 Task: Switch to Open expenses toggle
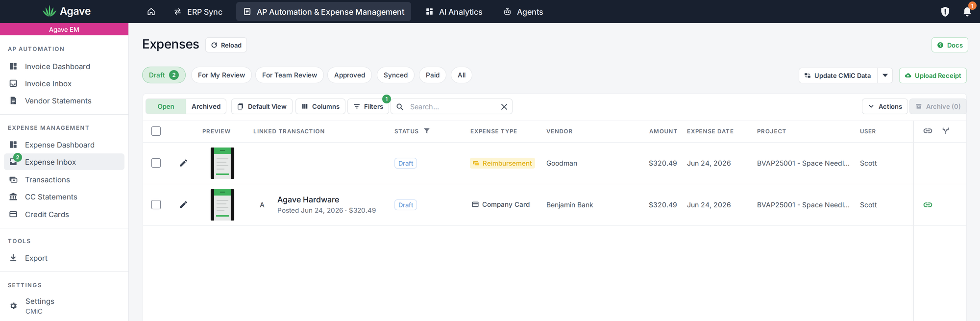(166, 106)
